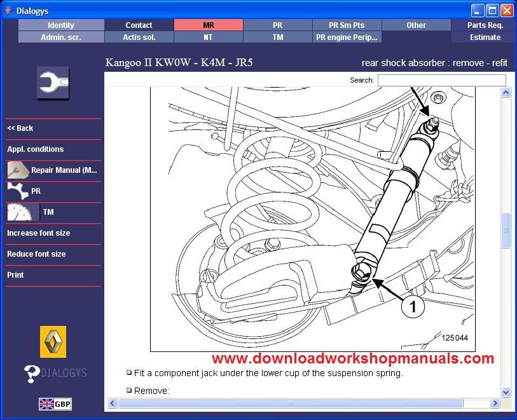The image size is (517, 420).
Task: Click the Dialogys Java icon in title bar
Action: (8, 11)
